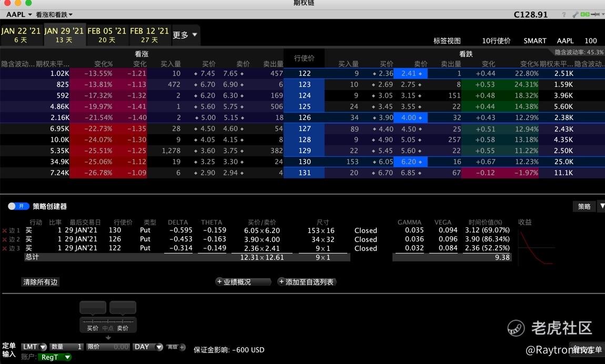
Task: Click the 收益 profit curve chart
Action: [536, 248]
